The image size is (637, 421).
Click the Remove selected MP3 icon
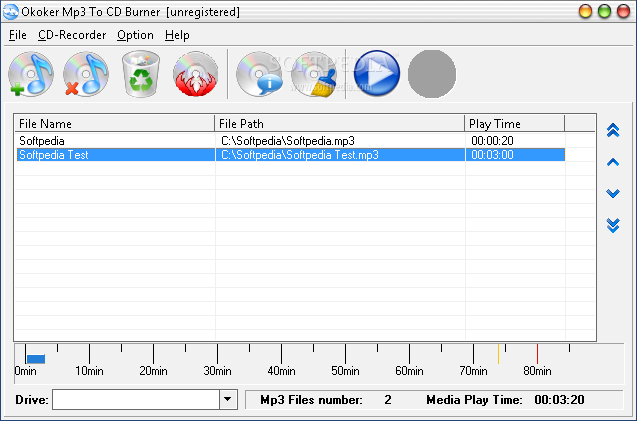coord(86,74)
